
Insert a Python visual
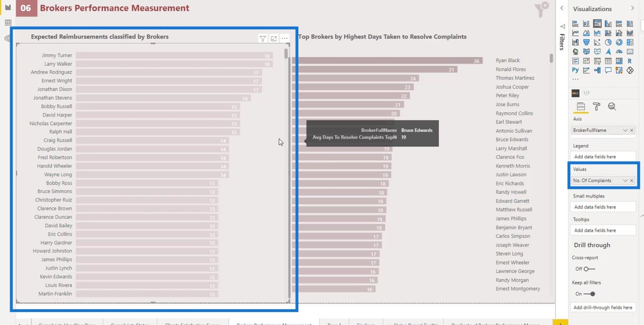pos(575,70)
